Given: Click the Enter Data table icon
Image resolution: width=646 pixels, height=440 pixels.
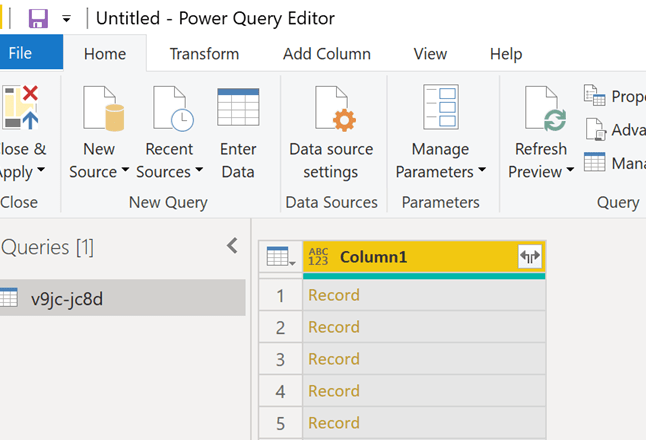Looking at the screenshot, I should tap(238, 108).
